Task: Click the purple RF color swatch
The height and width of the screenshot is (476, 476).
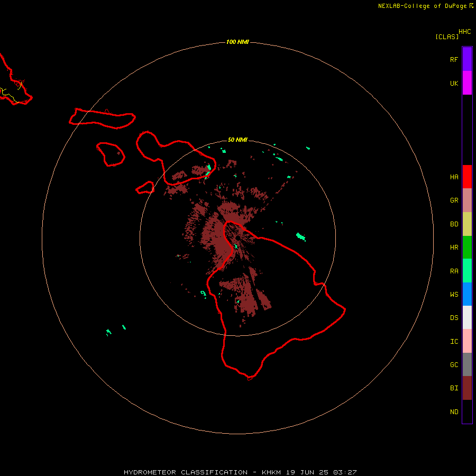Action: (467, 59)
